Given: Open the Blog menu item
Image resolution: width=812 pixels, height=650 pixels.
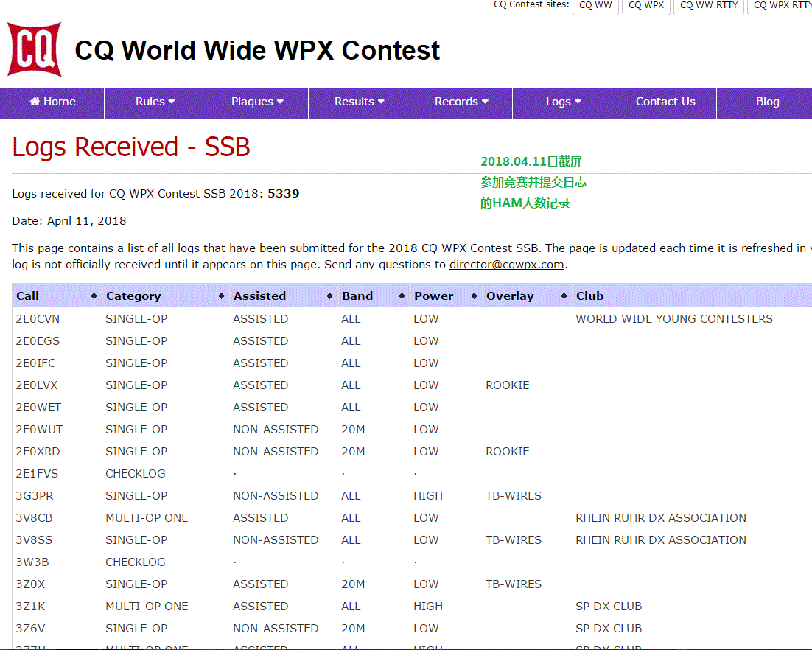Looking at the screenshot, I should click(767, 102).
